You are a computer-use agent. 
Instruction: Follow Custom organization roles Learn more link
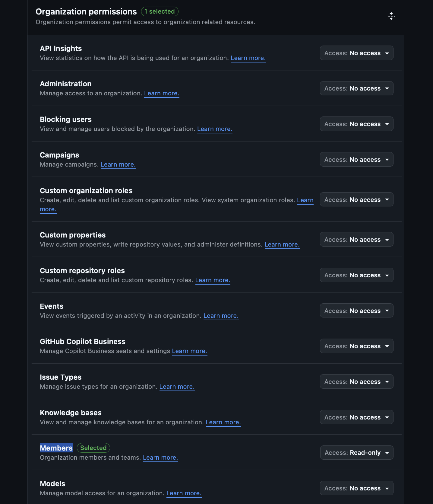305,200
